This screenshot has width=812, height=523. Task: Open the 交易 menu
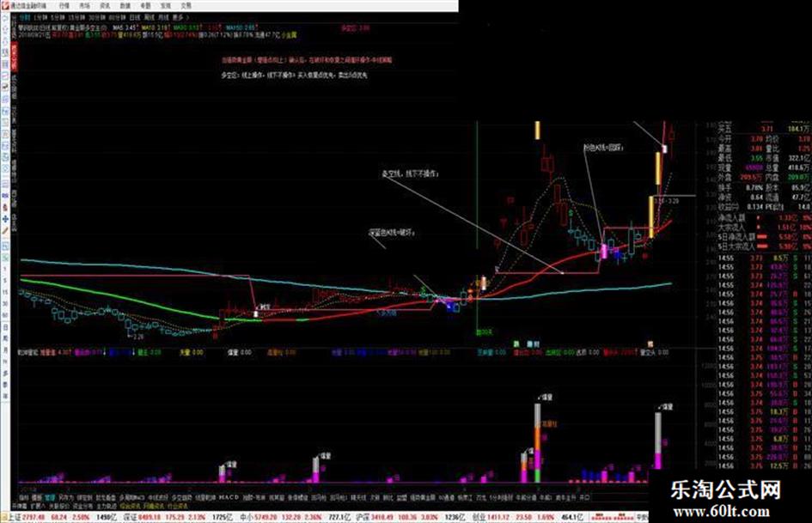tap(186, 6)
